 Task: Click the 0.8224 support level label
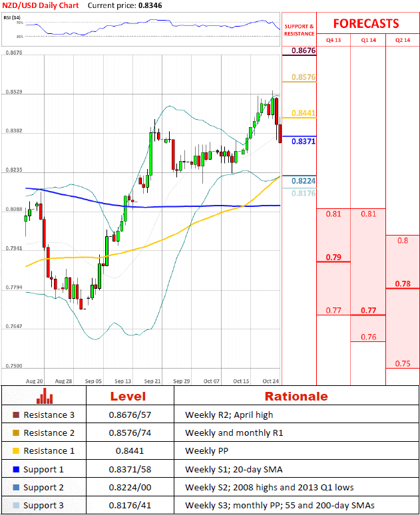(304, 181)
